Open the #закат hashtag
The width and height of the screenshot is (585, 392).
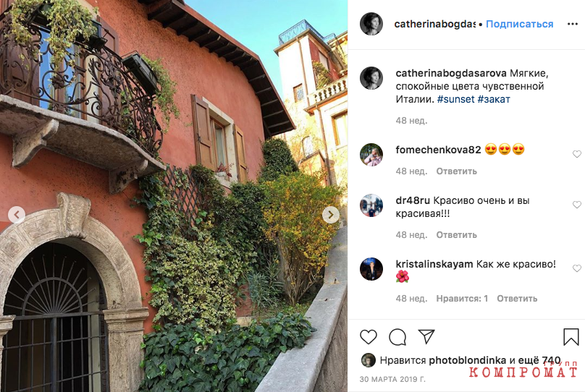pos(494,100)
